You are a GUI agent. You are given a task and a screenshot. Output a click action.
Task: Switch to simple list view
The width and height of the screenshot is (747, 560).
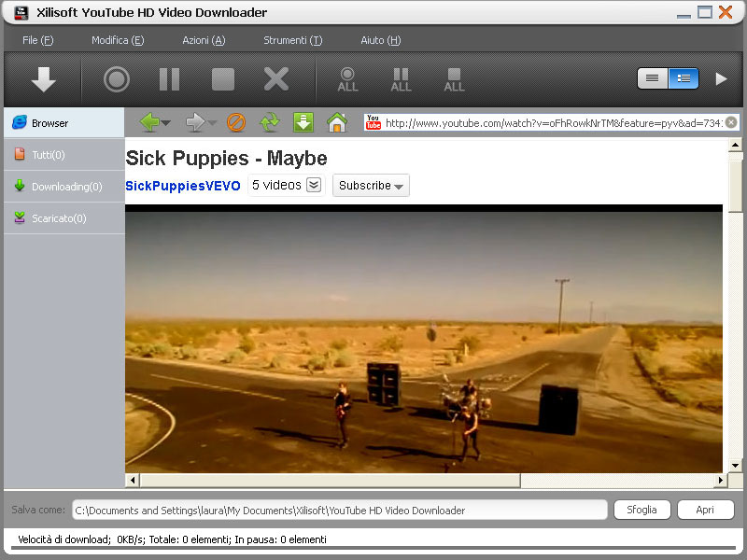point(651,79)
